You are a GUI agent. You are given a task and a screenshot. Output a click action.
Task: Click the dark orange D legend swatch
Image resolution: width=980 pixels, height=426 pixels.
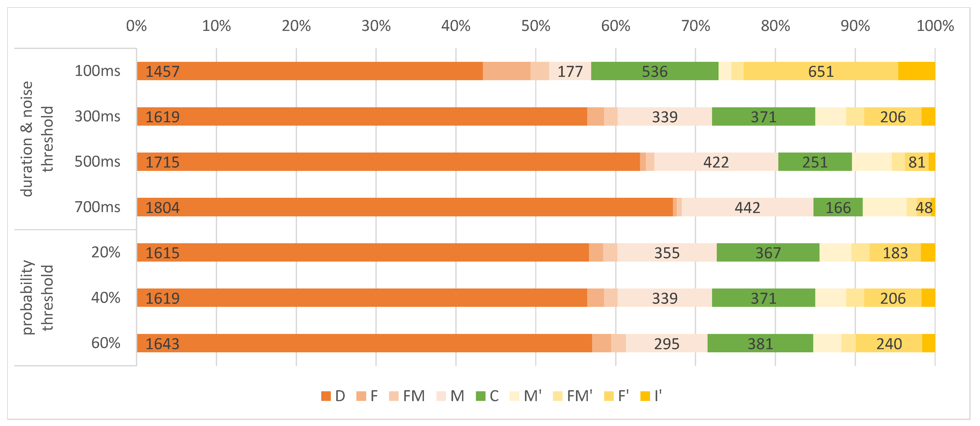[326, 396]
